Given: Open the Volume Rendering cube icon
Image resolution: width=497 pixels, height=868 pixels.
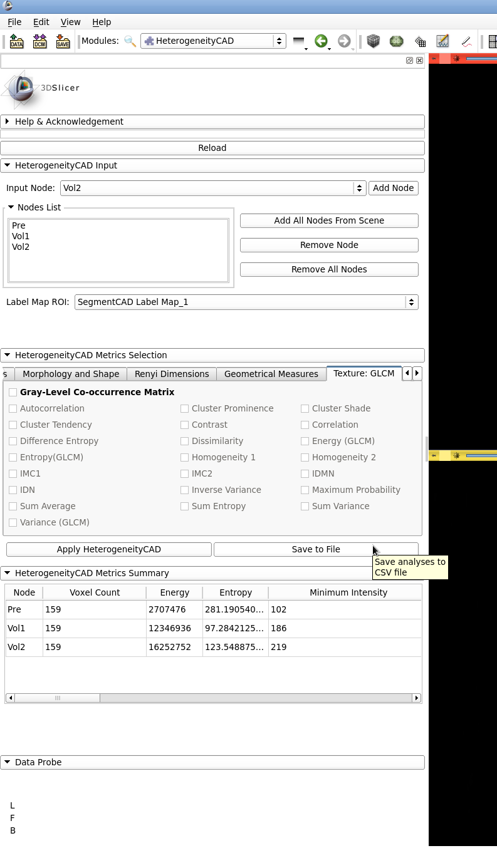Looking at the screenshot, I should pos(374,41).
